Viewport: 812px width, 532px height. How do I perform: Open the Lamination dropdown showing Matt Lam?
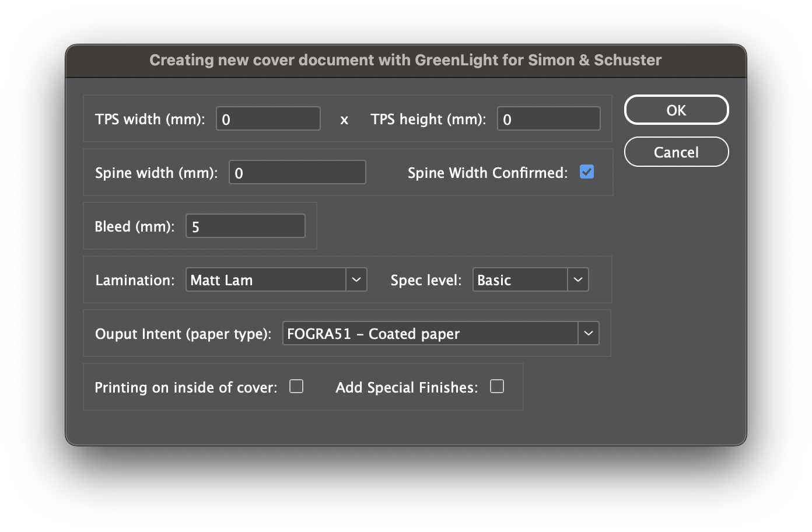tap(276, 280)
